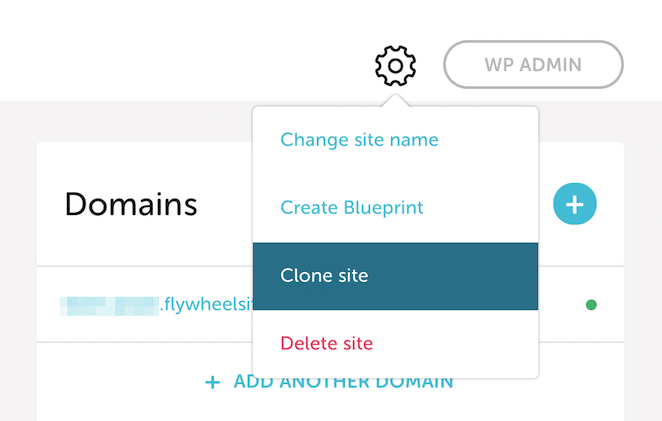This screenshot has width=662, height=421.
Task: Remove this site via Delete site
Action: click(x=326, y=343)
